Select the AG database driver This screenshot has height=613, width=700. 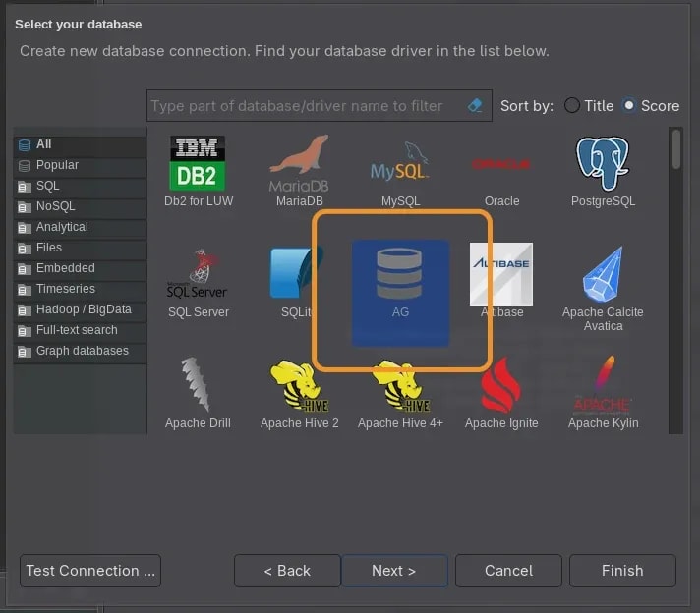click(x=400, y=293)
